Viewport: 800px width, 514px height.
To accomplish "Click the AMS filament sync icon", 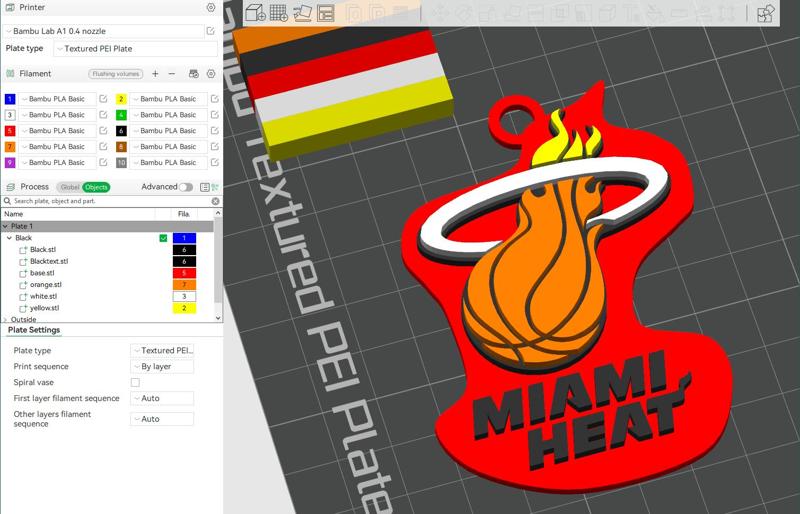I will click(x=194, y=74).
